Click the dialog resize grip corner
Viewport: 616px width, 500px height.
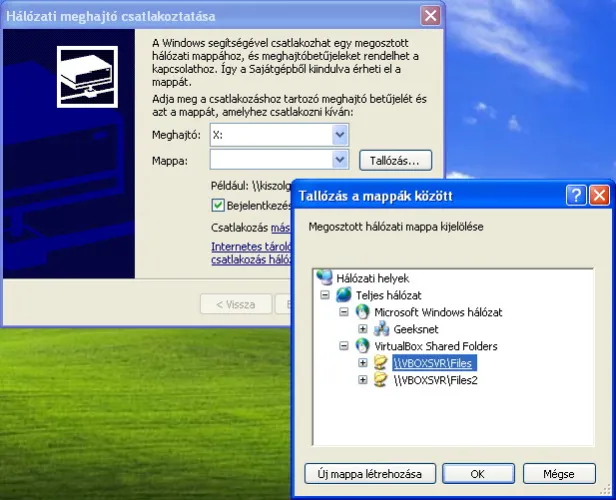coord(605,489)
